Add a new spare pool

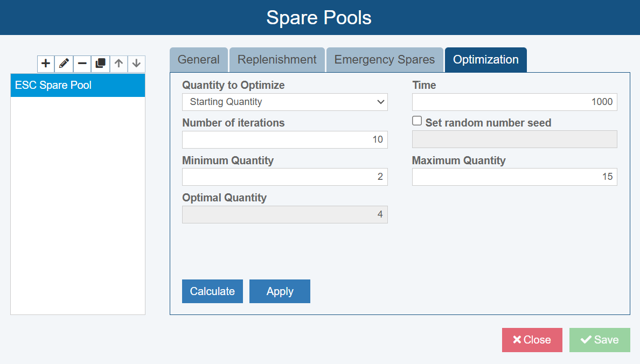click(45, 64)
